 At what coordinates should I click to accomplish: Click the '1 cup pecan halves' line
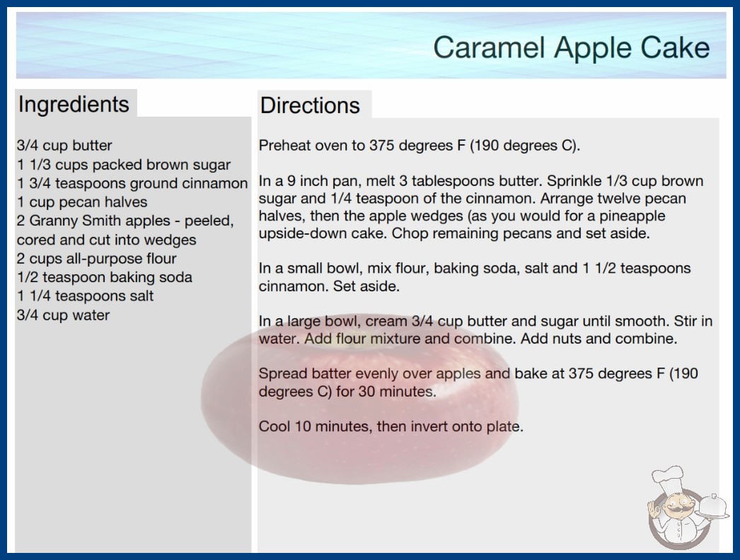[82, 202]
